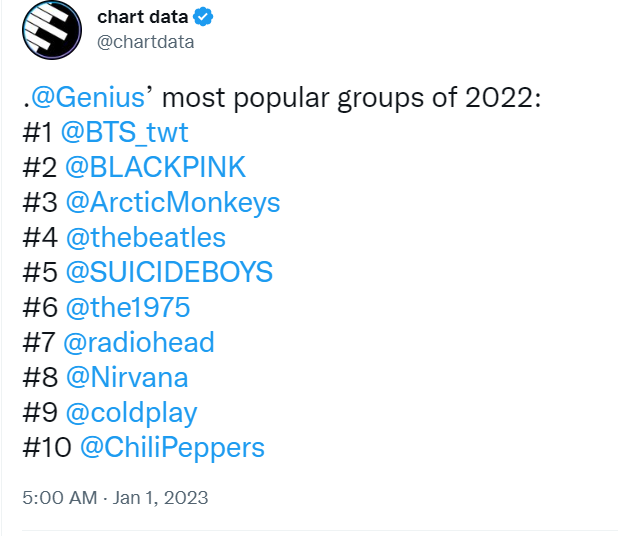Click the Jan 1, 2023 date
This screenshot has height=536, width=618.
tap(160, 497)
